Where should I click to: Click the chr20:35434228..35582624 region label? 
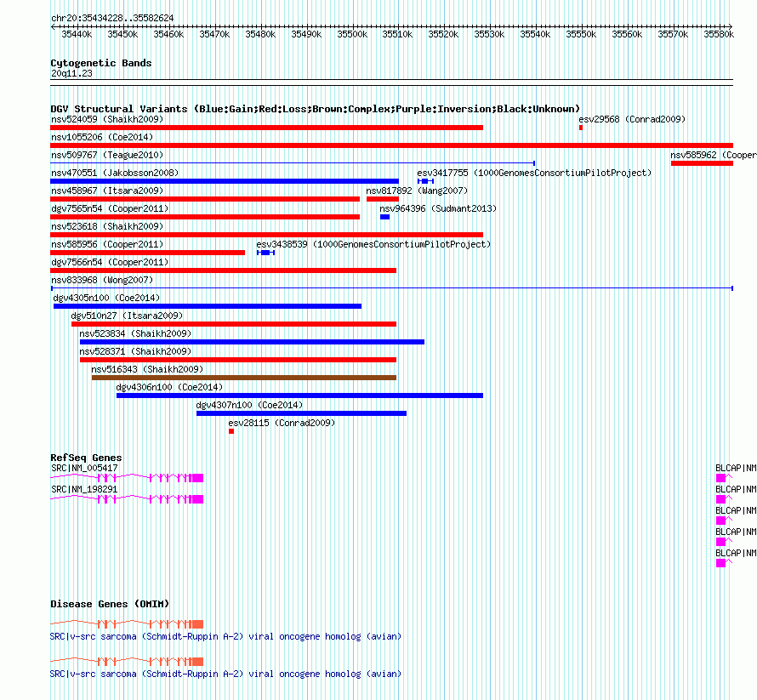click(112, 18)
